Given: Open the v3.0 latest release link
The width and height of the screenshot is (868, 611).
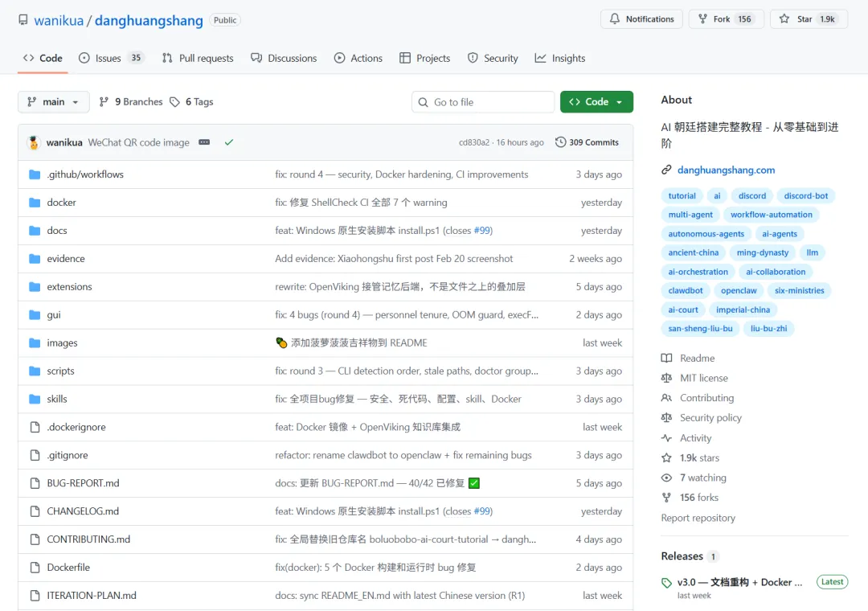Looking at the screenshot, I should click(x=739, y=583).
